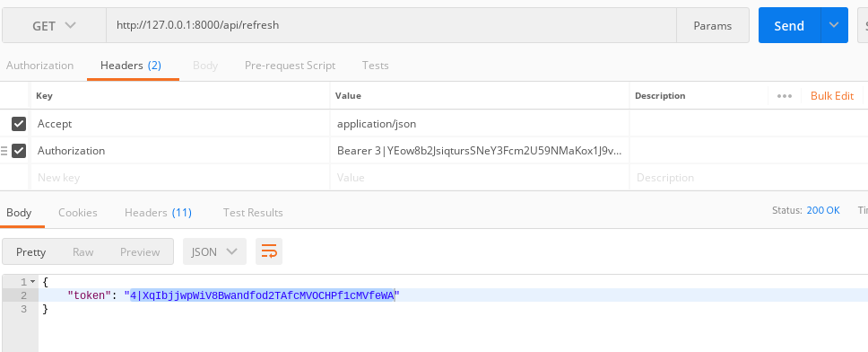Open the greyed-out request Body tab

click(205, 66)
